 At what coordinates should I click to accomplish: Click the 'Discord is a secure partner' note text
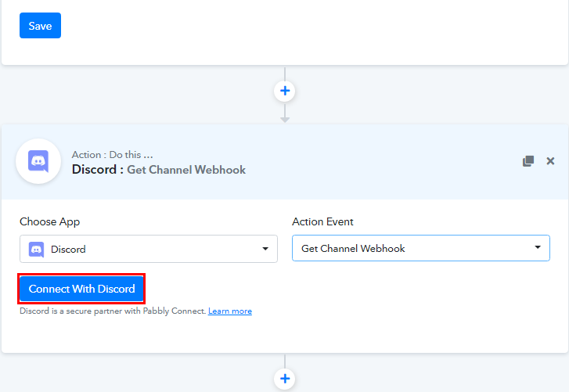[x=113, y=311]
